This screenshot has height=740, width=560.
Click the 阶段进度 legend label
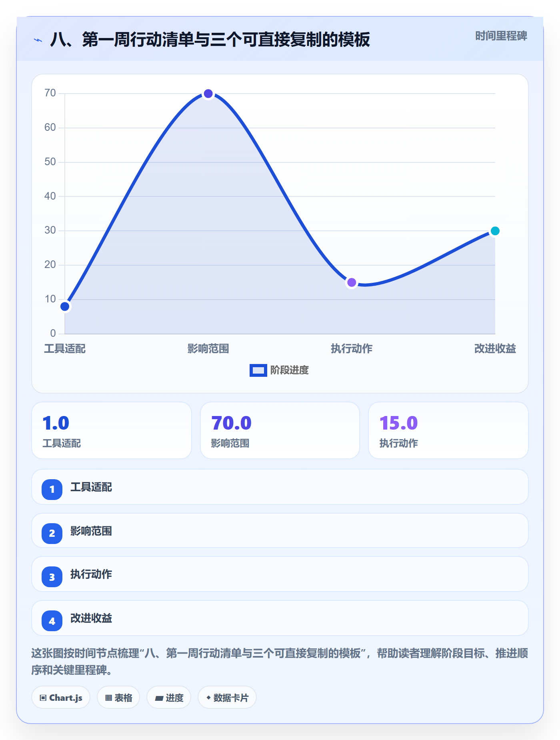[x=289, y=370]
